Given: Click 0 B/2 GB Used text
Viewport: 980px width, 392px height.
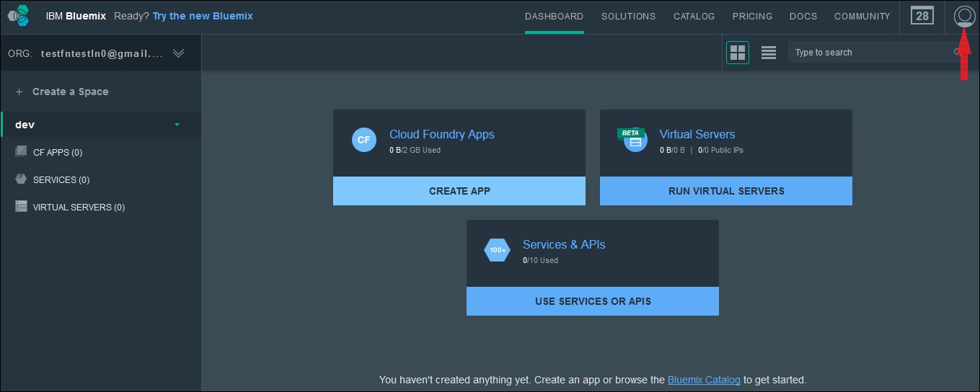Looking at the screenshot, I should pos(415,150).
